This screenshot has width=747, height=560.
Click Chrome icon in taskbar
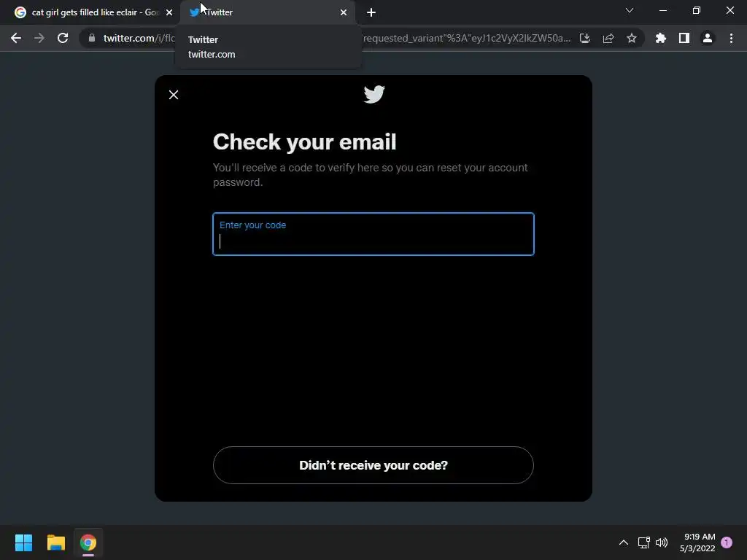[x=88, y=542]
